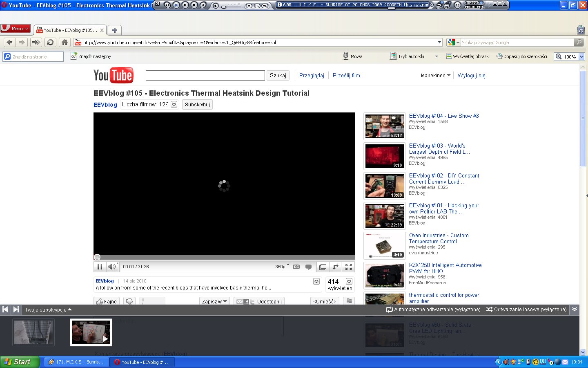This screenshot has width=588, height=368.
Task: Expand the Manekinen account dropdown
Action: click(436, 75)
